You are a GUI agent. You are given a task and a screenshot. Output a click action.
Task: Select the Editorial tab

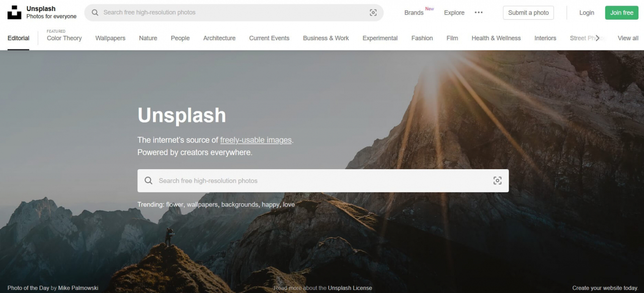coord(19,38)
